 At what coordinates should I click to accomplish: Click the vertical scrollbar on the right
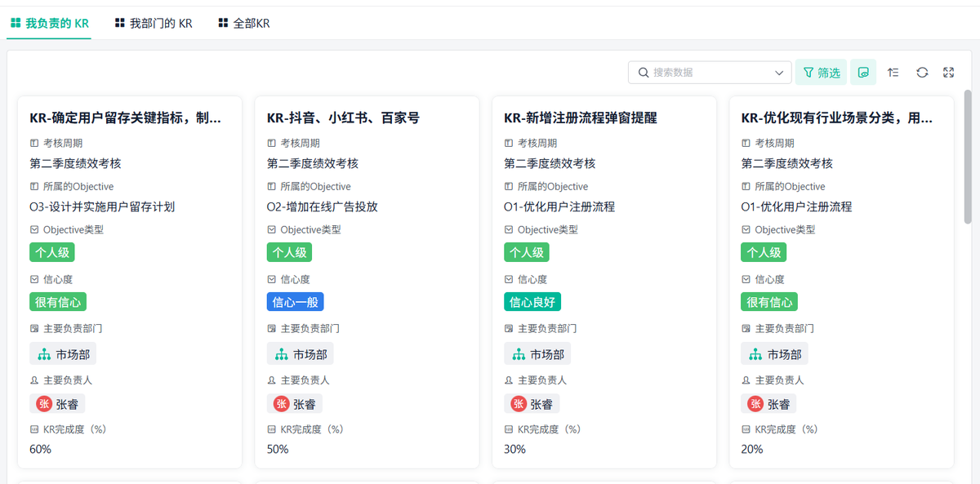[x=969, y=155]
